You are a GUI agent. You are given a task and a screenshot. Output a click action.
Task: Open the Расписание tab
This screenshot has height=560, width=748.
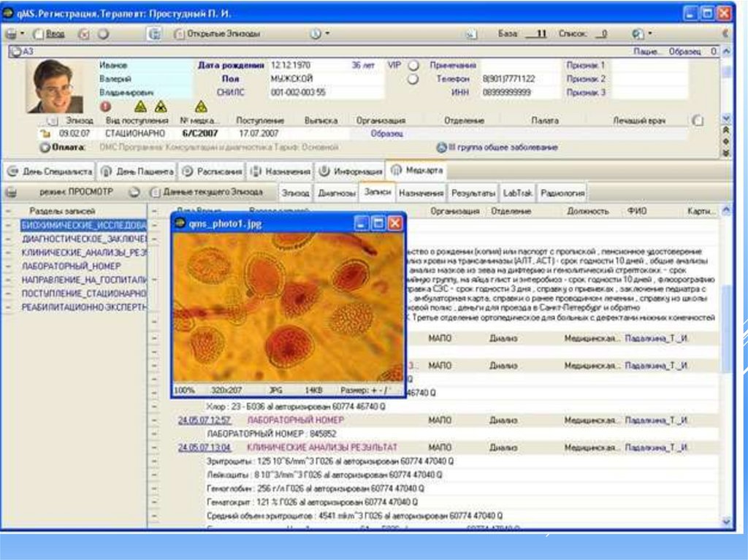pos(213,171)
